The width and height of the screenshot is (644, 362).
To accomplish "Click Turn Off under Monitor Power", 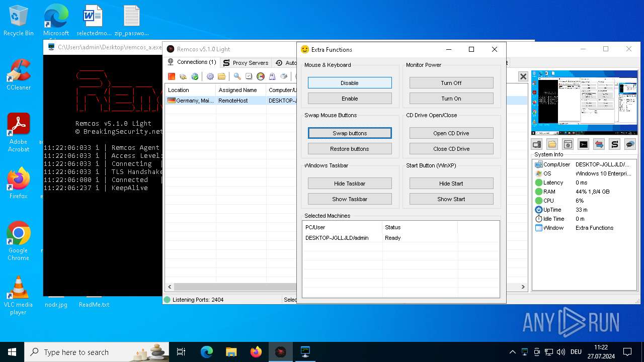I will coord(451,83).
